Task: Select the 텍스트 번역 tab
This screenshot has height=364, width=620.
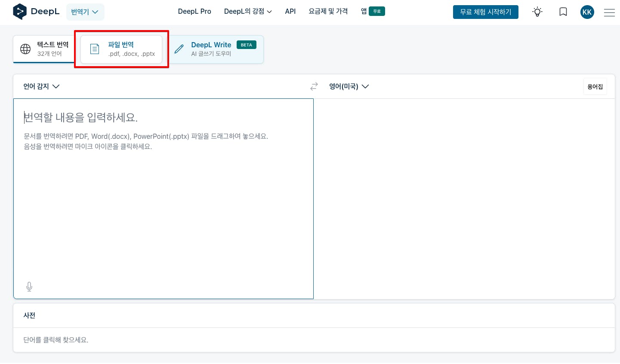Action: click(x=44, y=49)
